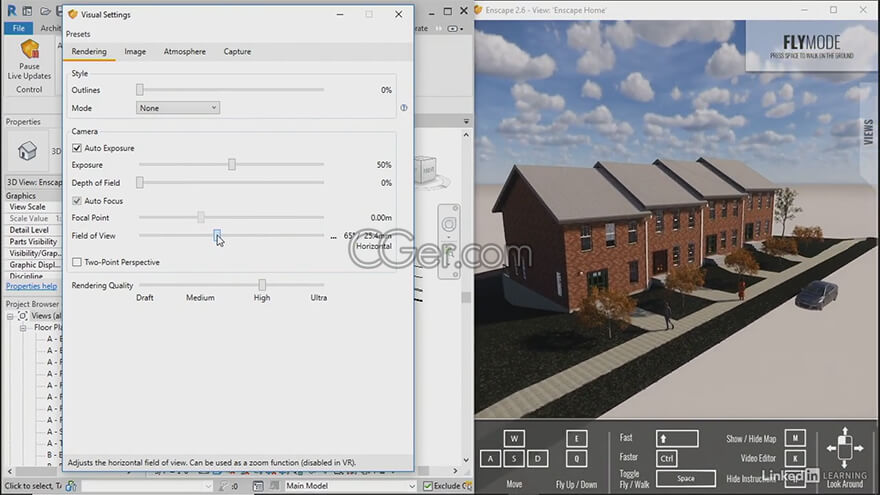Click the K Video Editor key icon
This screenshot has height=495, width=880.
coord(795,458)
